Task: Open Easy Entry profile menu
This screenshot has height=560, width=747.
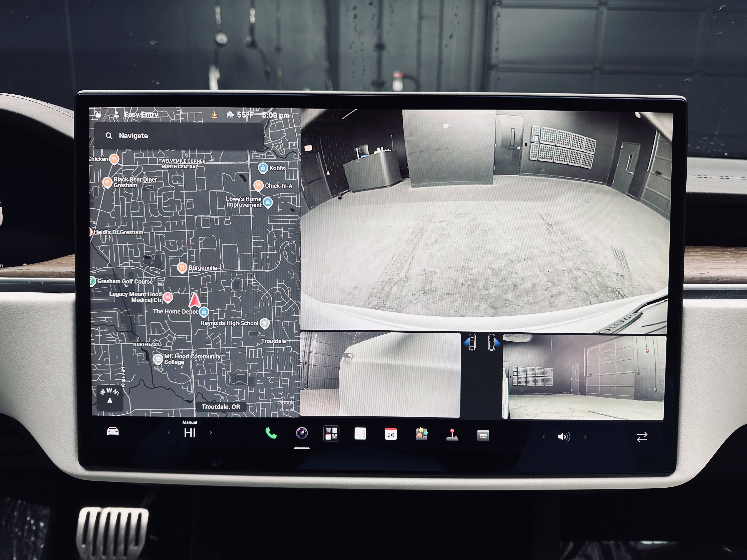Action: pos(141,114)
